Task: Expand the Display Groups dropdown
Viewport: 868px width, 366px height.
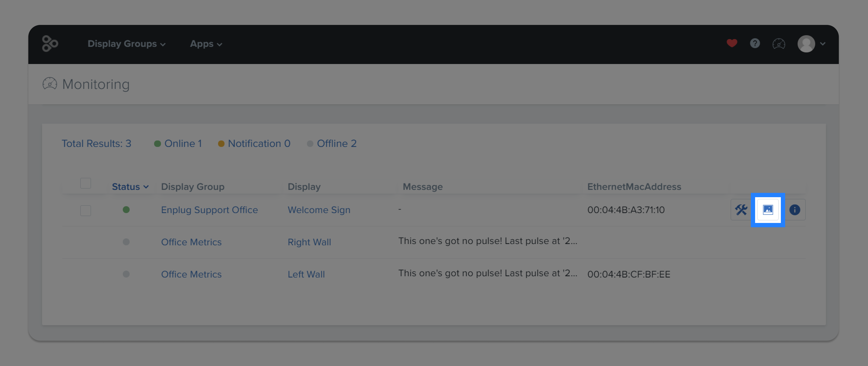Action: tap(126, 44)
